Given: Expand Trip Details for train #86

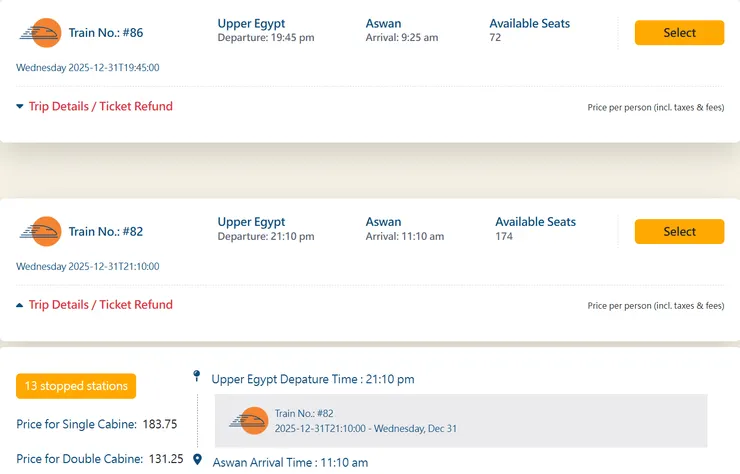Looking at the screenshot, I should [x=94, y=106].
